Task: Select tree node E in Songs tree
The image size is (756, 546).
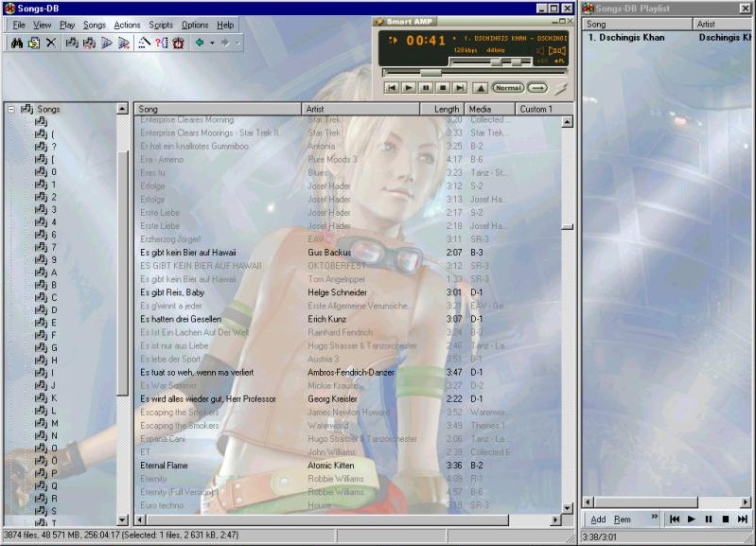Action: click(x=46, y=322)
